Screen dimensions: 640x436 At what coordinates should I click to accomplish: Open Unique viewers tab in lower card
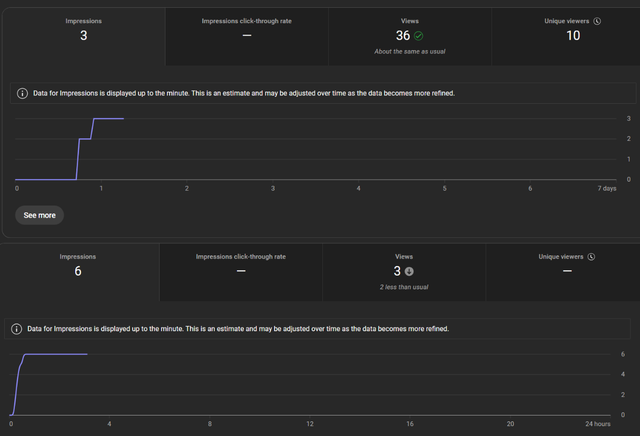563,272
